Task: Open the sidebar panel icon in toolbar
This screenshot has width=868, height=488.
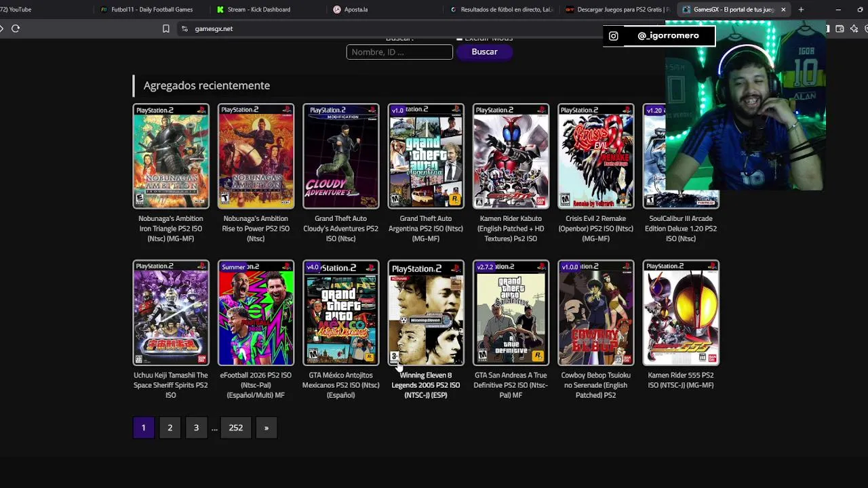Action: click(x=828, y=28)
